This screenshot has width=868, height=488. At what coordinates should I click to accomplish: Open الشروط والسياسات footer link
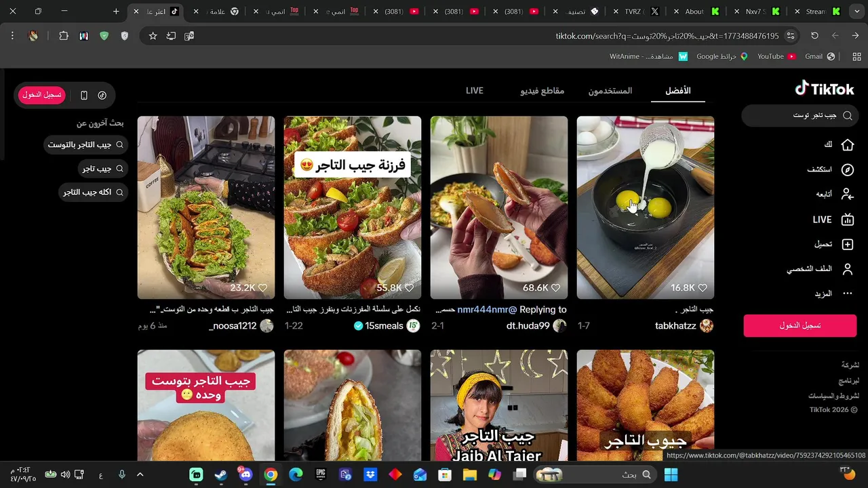(833, 395)
